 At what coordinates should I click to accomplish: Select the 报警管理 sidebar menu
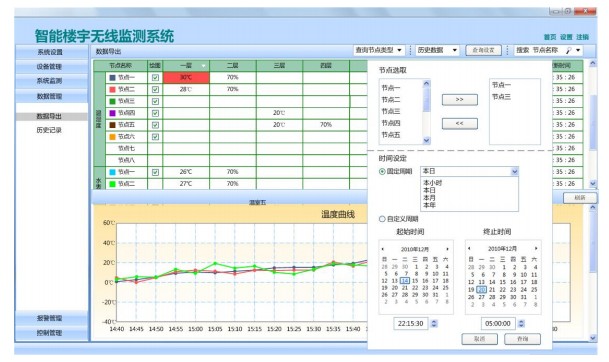coord(51,318)
